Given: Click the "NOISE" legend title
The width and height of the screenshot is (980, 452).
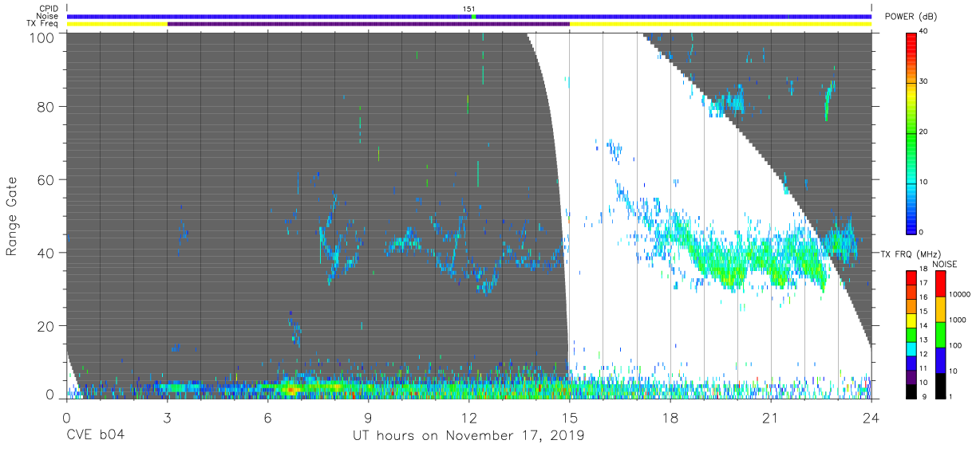Looking at the screenshot, I should coord(945,264).
